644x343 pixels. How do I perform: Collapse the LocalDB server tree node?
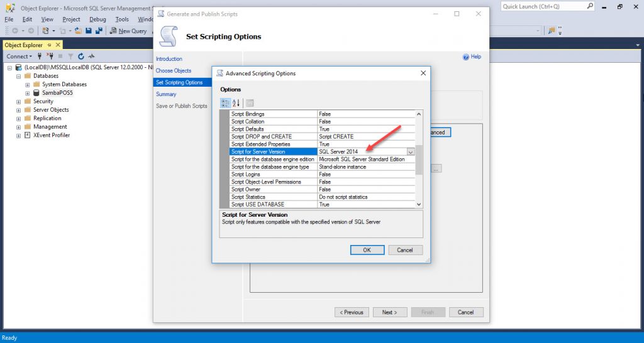10,68
